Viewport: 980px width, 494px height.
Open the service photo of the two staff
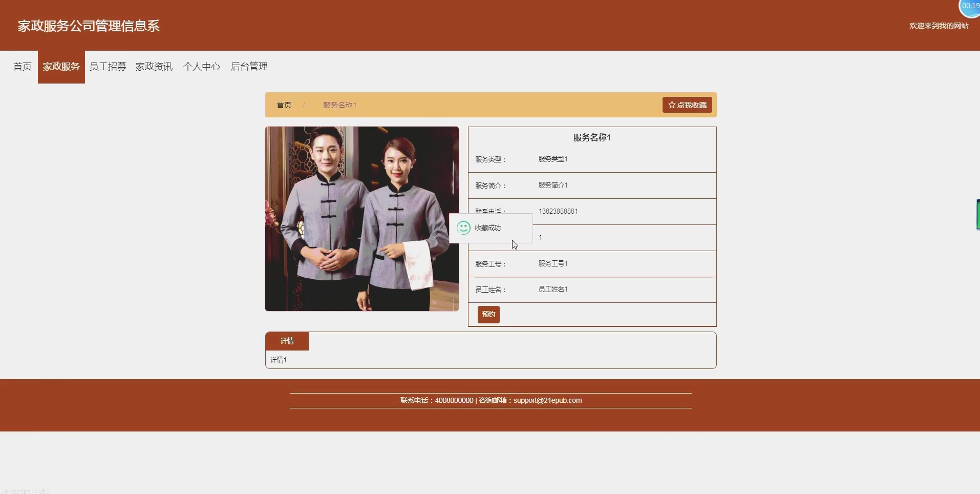(x=362, y=219)
